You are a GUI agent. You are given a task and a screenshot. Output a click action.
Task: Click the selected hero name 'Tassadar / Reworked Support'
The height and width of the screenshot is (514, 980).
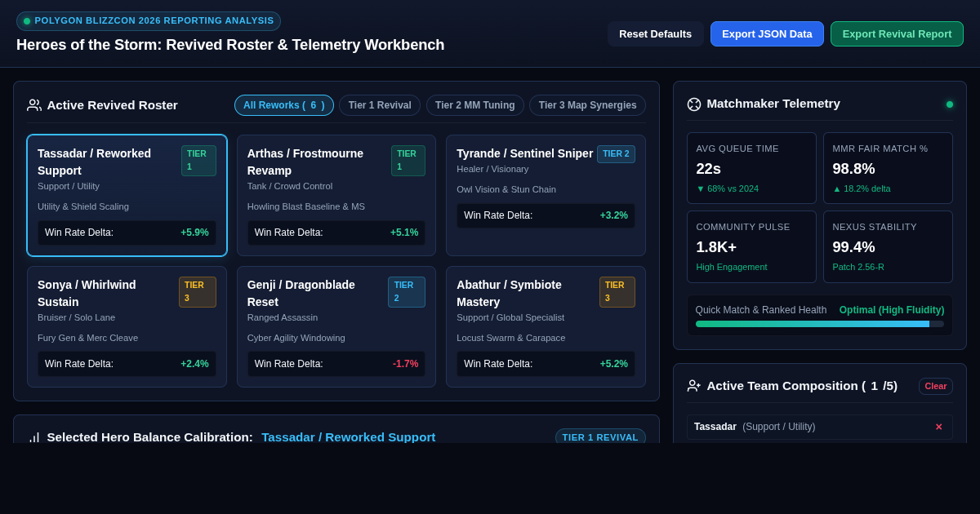click(x=349, y=436)
